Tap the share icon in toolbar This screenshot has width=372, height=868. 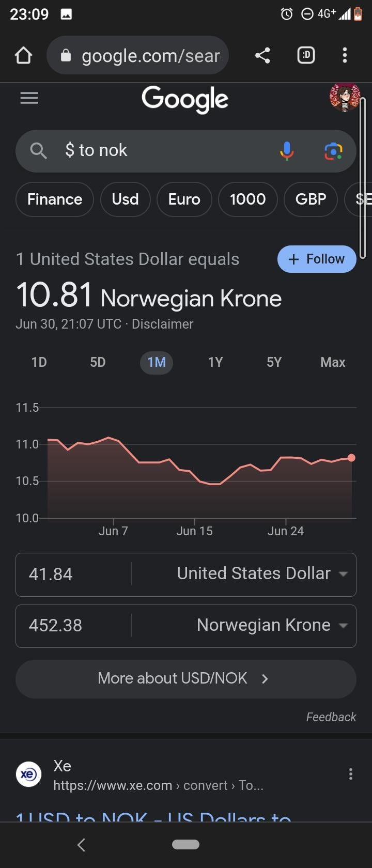coord(262,55)
